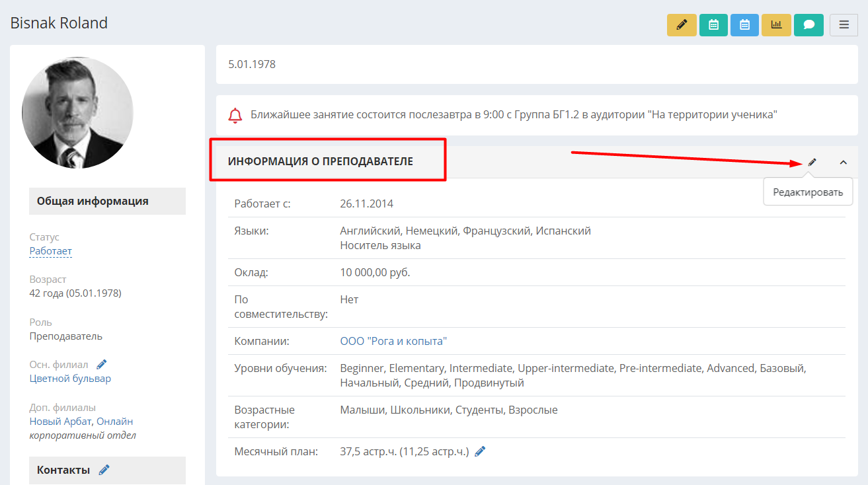The height and width of the screenshot is (485, 868).
Task: Open the 'Цветной бульвар' branch link
Action: [70, 379]
